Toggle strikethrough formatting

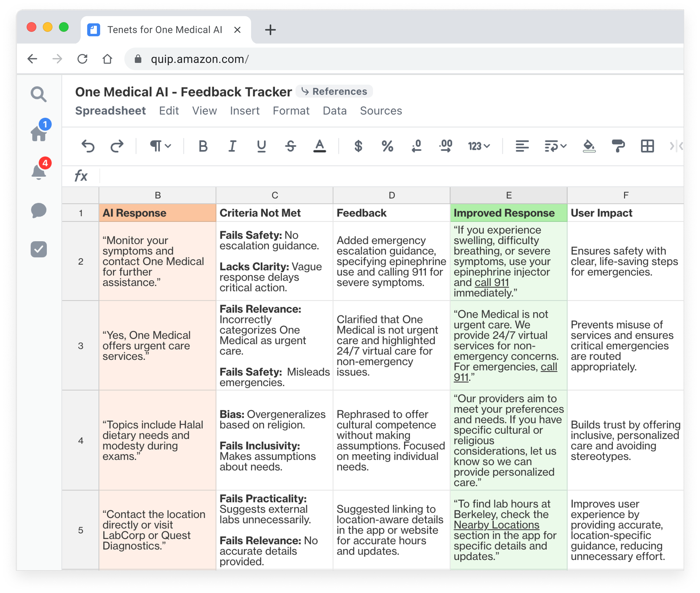point(290,146)
